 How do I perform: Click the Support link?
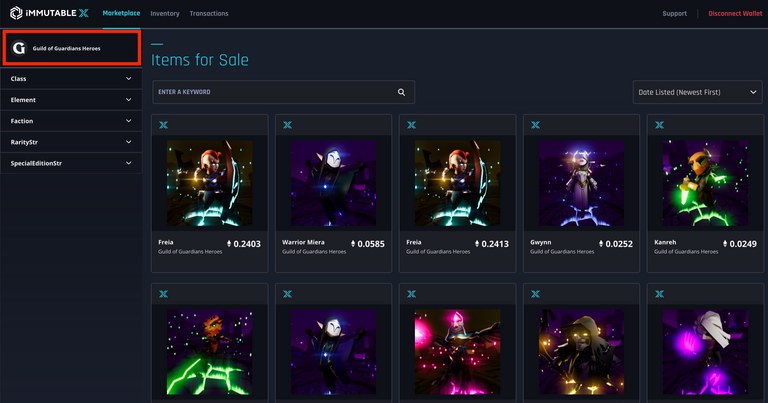pyautogui.click(x=674, y=14)
